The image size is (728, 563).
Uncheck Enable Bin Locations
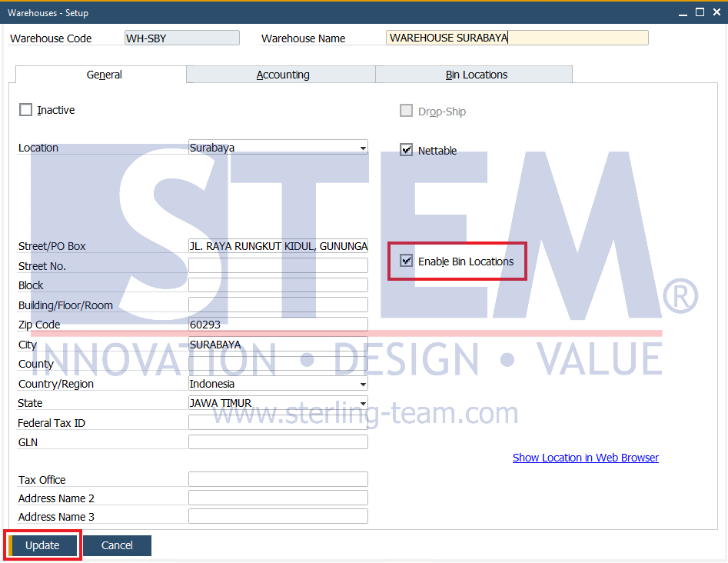click(406, 261)
